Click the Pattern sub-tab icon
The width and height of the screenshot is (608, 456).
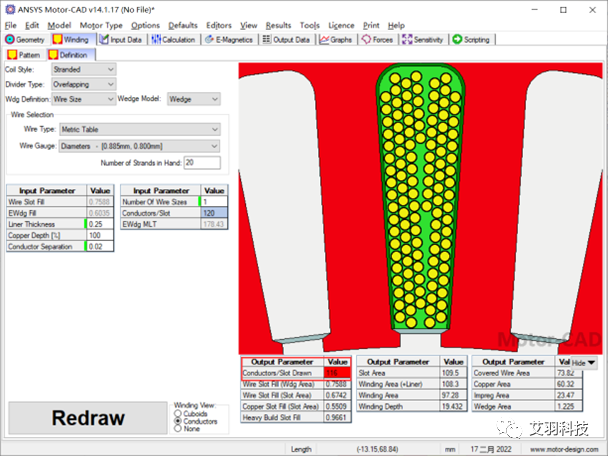[x=12, y=55]
